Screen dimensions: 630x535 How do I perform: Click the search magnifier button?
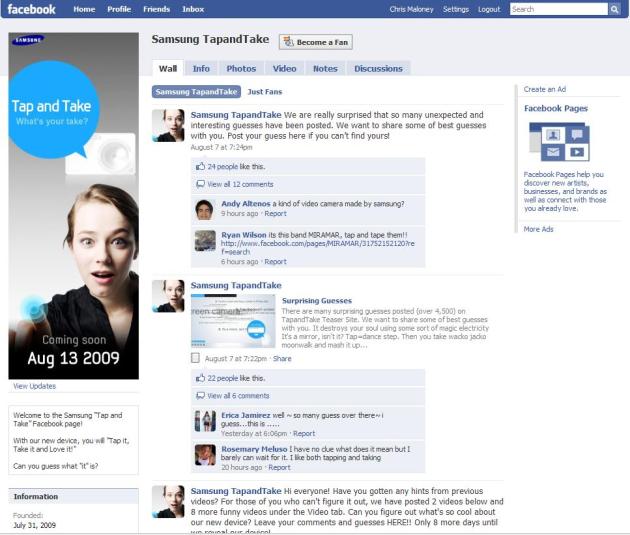pos(614,9)
